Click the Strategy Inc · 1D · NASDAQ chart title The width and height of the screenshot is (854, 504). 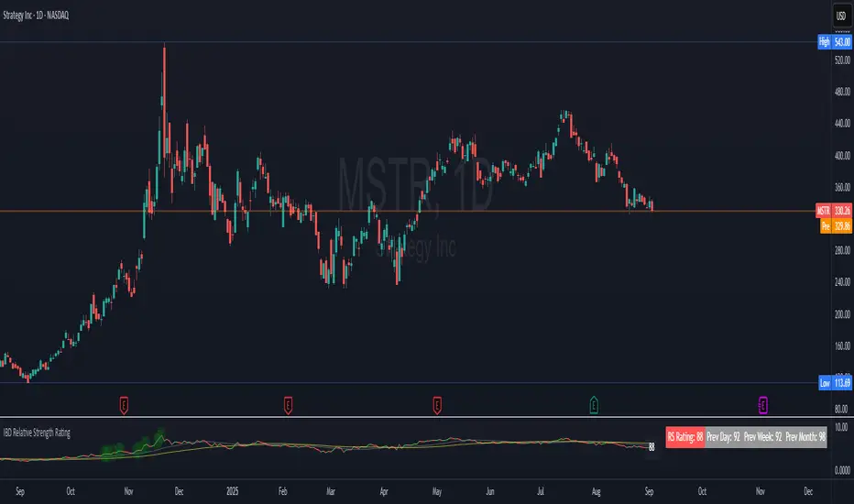tap(36, 16)
